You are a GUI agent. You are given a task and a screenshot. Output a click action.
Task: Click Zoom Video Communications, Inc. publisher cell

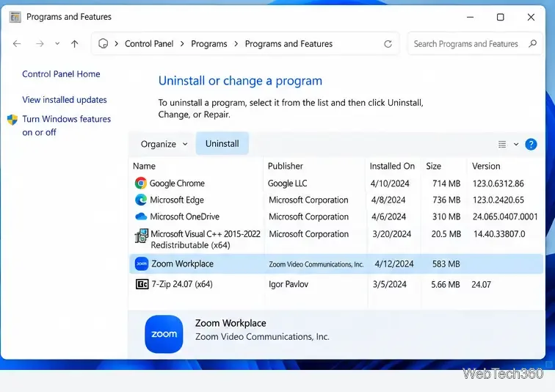(x=316, y=264)
